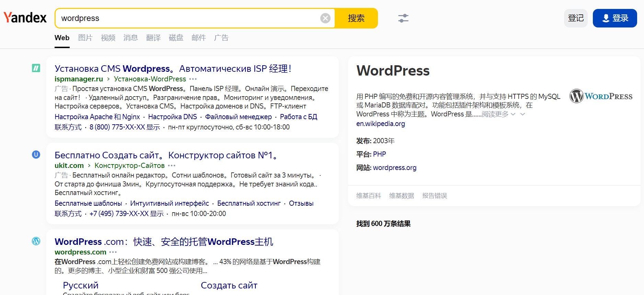Screen dimensions: 644x295
Task: Show the 8 (800) 775-XX-XX phone number
Action: coord(125,127)
